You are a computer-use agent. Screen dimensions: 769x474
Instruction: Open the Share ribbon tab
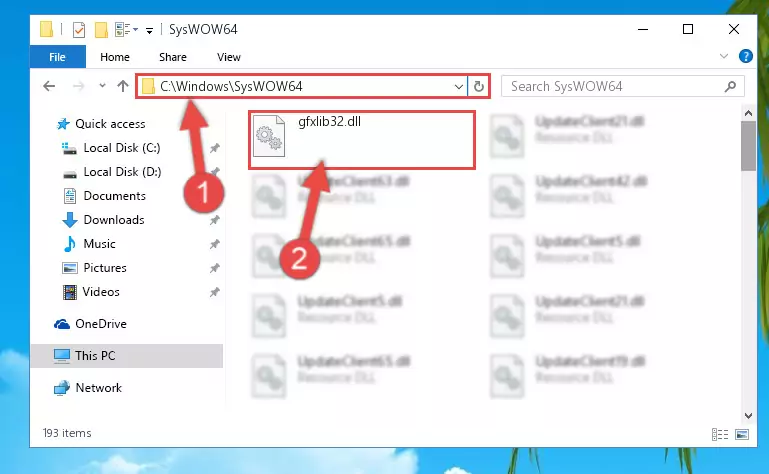[x=173, y=57]
